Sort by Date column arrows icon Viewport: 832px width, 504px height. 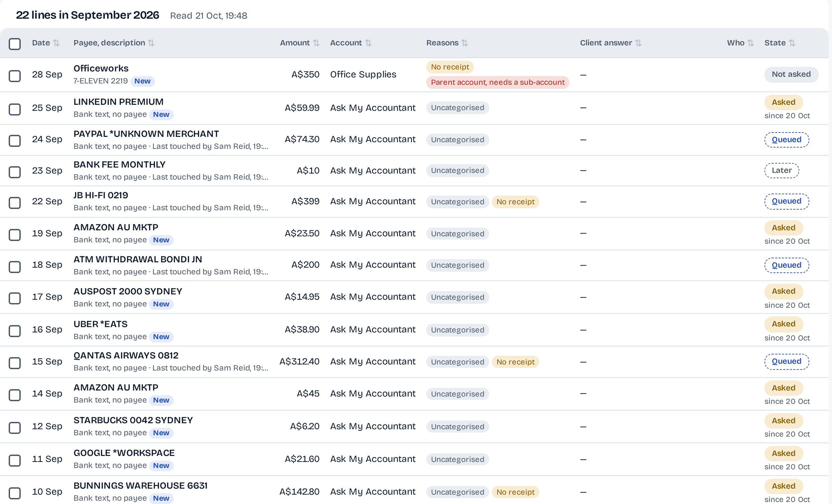click(56, 43)
